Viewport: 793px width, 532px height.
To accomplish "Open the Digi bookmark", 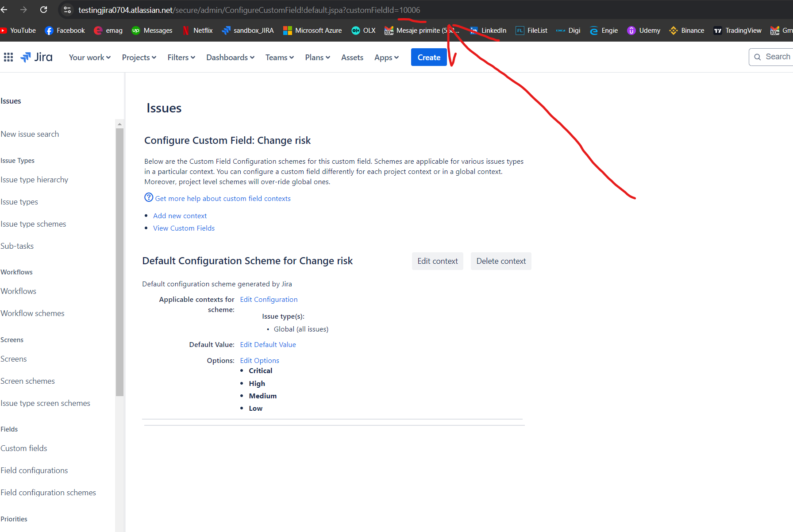I will coord(568,31).
